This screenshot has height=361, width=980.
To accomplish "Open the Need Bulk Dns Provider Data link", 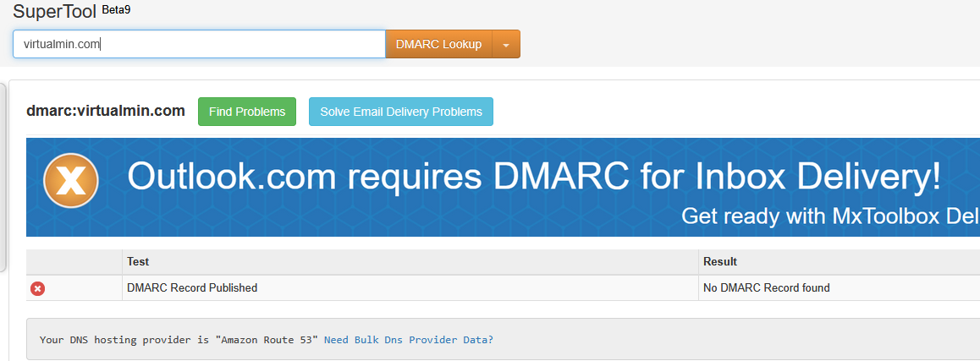I will point(405,340).
